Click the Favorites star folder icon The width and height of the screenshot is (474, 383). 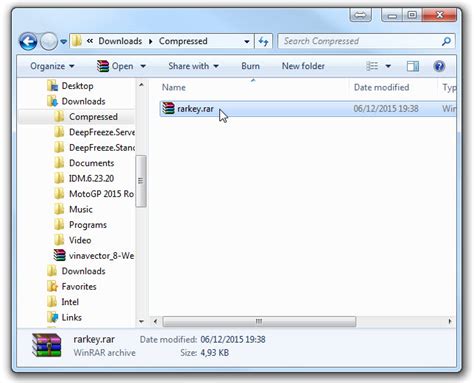(x=52, y=286)
